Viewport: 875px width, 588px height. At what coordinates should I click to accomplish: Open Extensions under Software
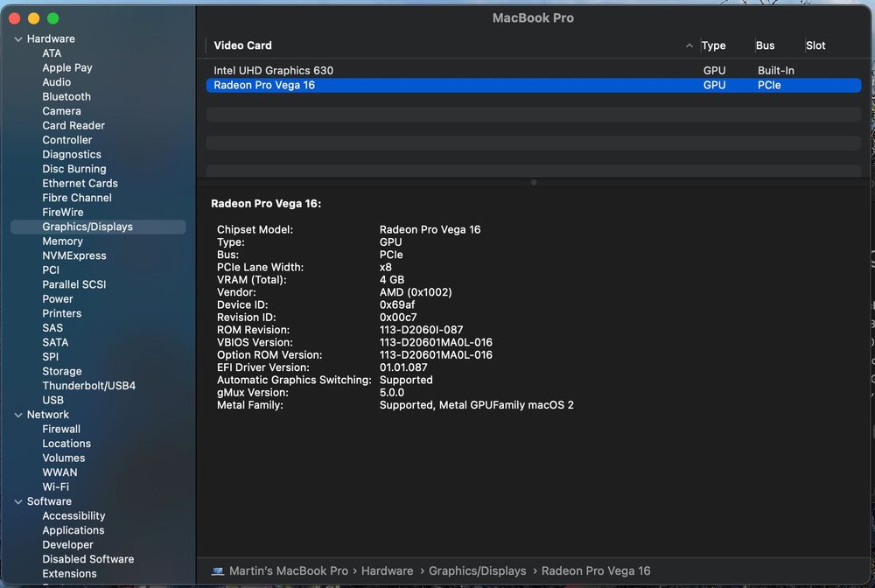click(x=69, y=574)
